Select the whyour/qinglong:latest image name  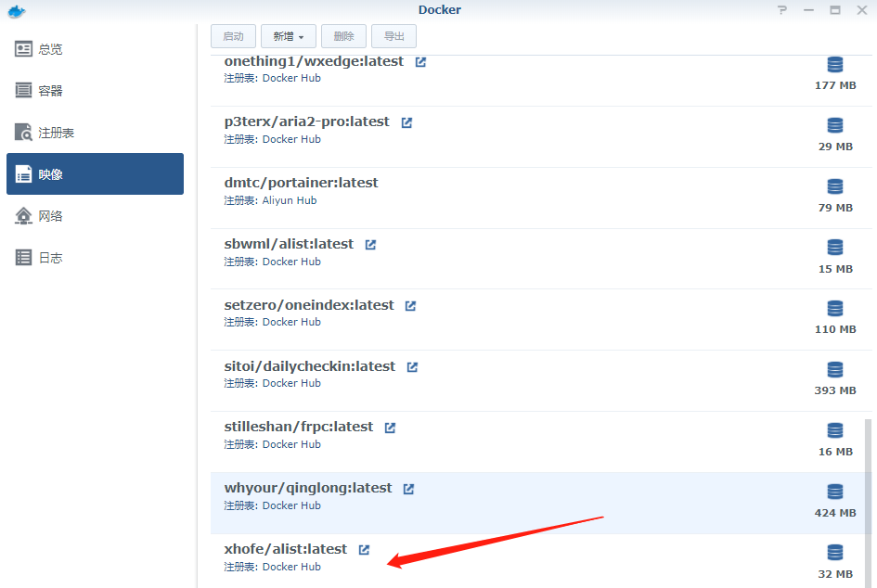click(x=307, y=488)
